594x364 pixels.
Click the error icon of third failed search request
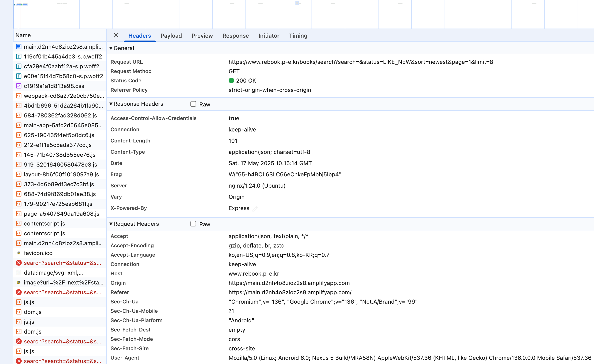click(19, 341)
